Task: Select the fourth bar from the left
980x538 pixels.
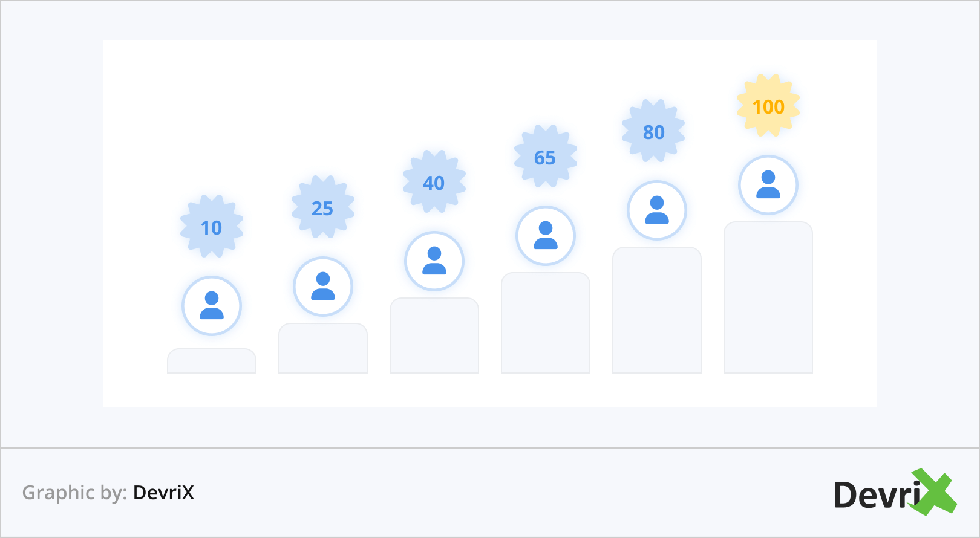Action: point(546,323)
